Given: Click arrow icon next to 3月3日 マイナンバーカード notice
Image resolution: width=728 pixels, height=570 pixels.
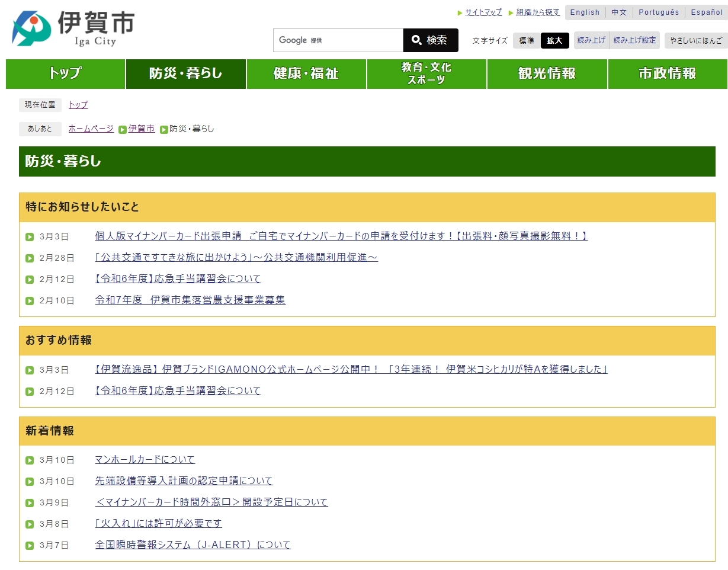Looking at the screenshot, I should click(30, 237).
